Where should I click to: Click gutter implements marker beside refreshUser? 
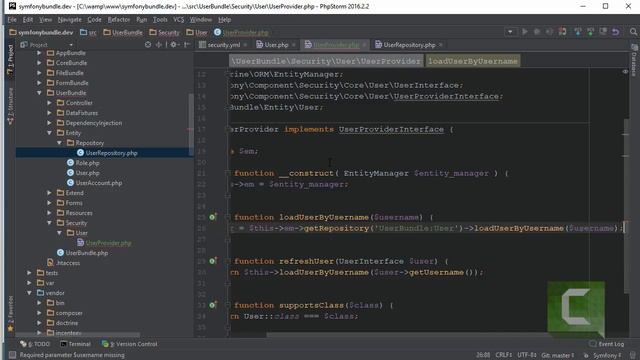213,260
